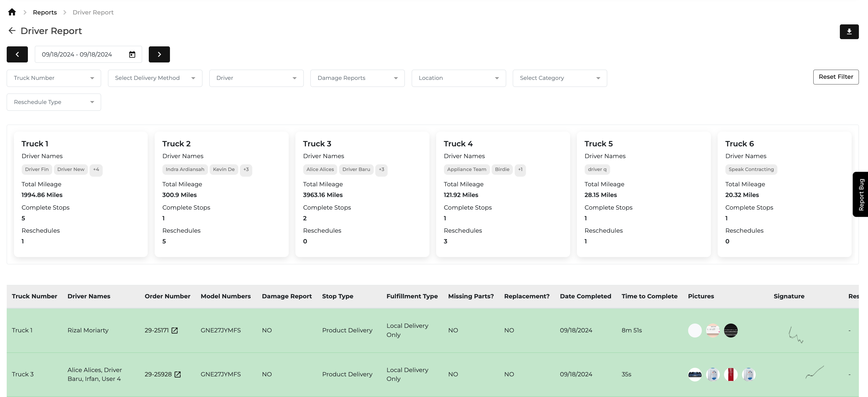Expand the Damage Reports filter
This screenshot has width=868, height=397.
(357, 78)
